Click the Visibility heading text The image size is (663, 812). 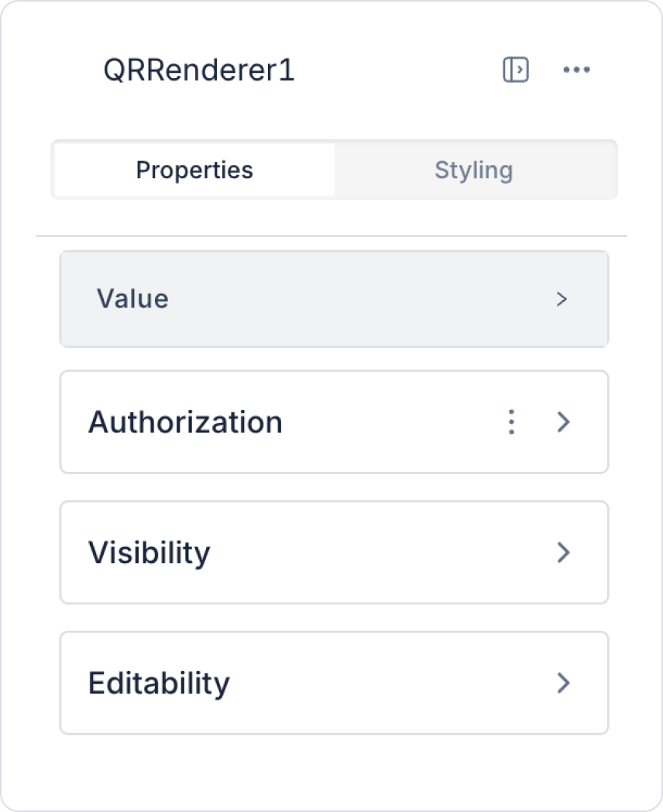[x=149, y=552]
